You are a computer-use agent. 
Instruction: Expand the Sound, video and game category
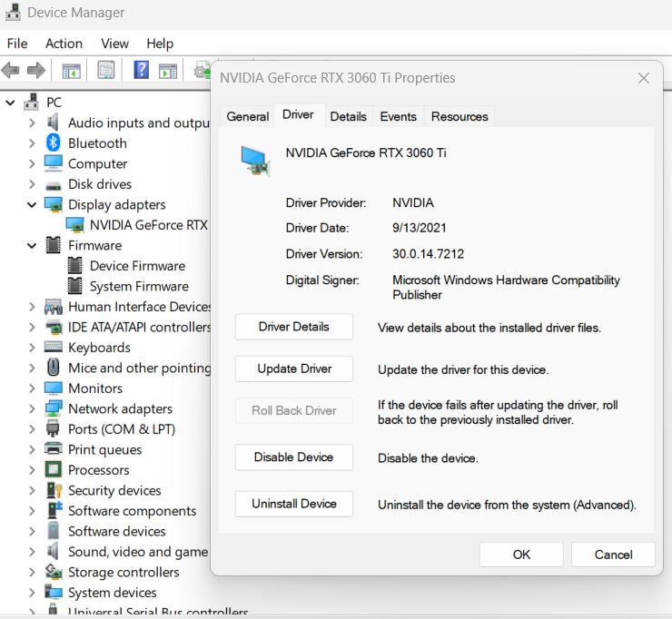point(32,552)
